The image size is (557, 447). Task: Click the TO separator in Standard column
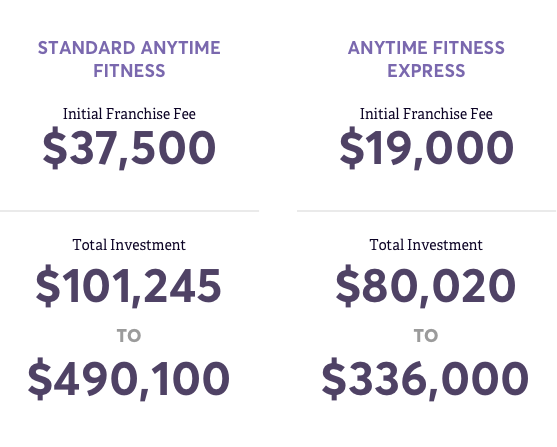(129, 335)
